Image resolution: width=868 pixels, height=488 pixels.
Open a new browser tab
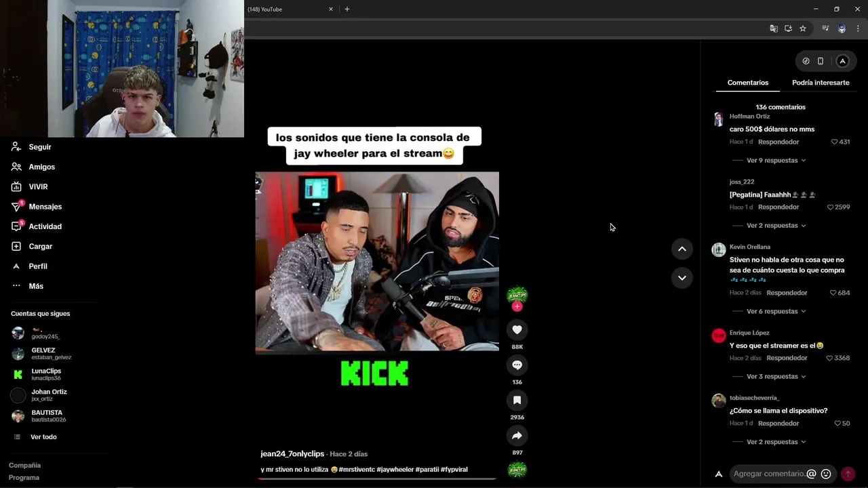[347, 9]
